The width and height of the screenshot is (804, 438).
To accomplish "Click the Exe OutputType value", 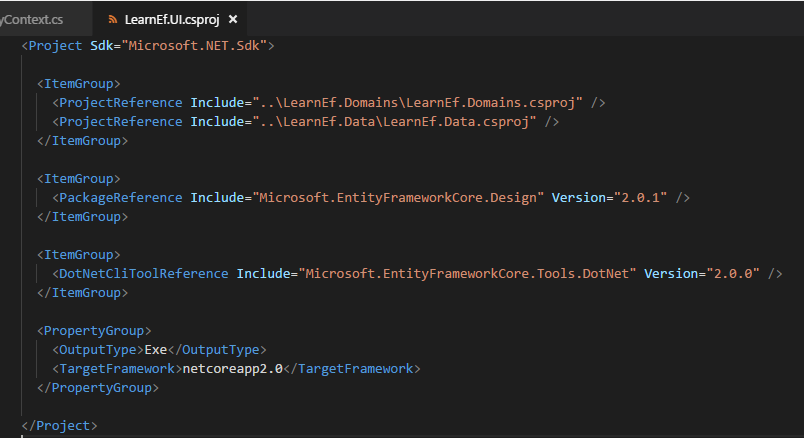I will coord(155,350).
